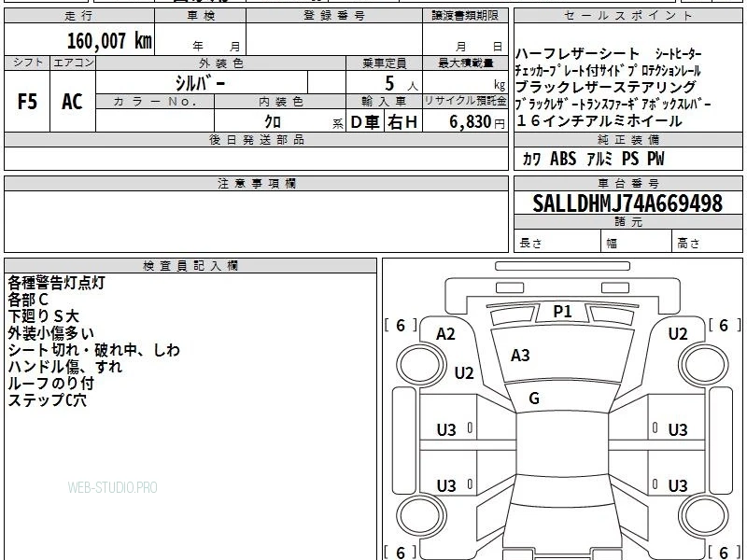Click the 譲渡書類期限 header
The height and width of the screenshot is (560, 747).
[x=465, y=16]
